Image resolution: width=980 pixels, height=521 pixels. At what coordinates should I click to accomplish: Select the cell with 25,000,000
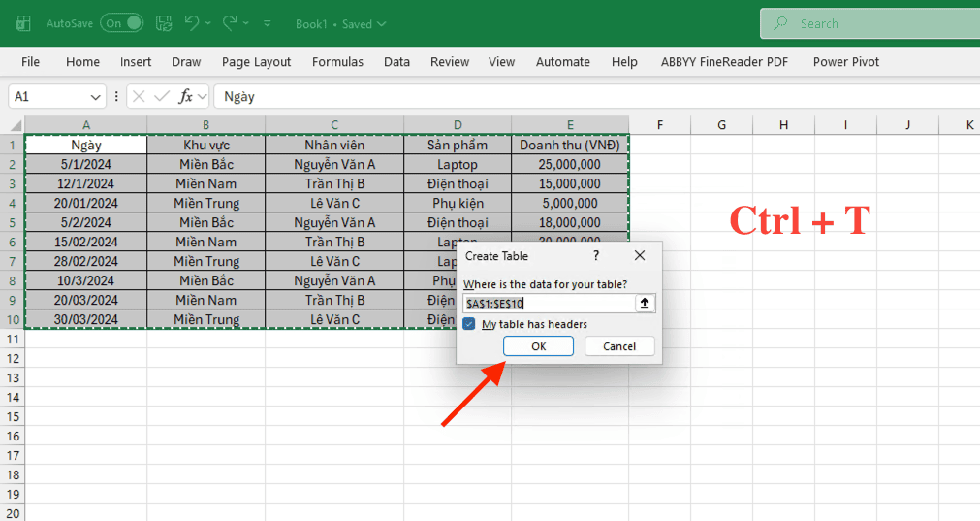click(x=570, y=165)
